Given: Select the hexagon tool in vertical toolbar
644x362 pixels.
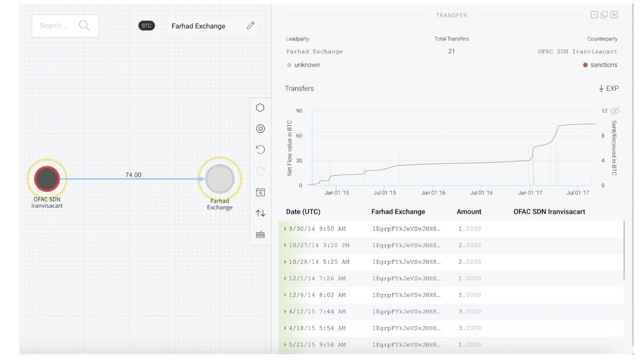Looking at the screenshot, I should point(260,108).
